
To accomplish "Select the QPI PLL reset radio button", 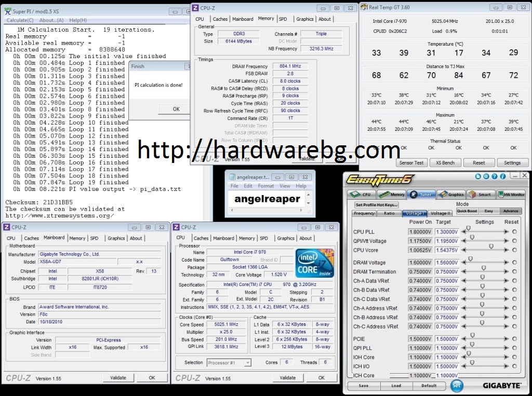I will tap(515, 348).
